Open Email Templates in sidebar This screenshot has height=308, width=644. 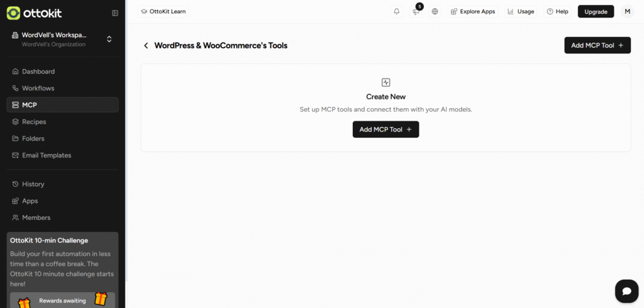click(x=62, y=155)
